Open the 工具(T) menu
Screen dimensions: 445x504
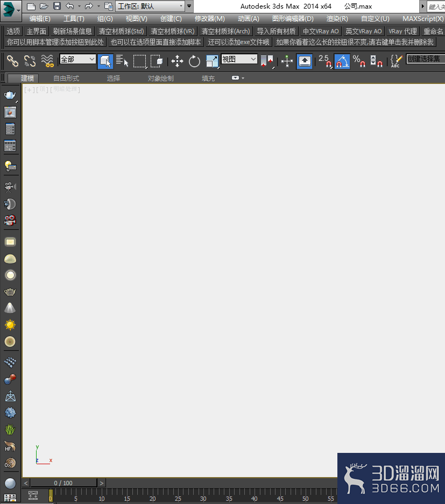(74, 19)
